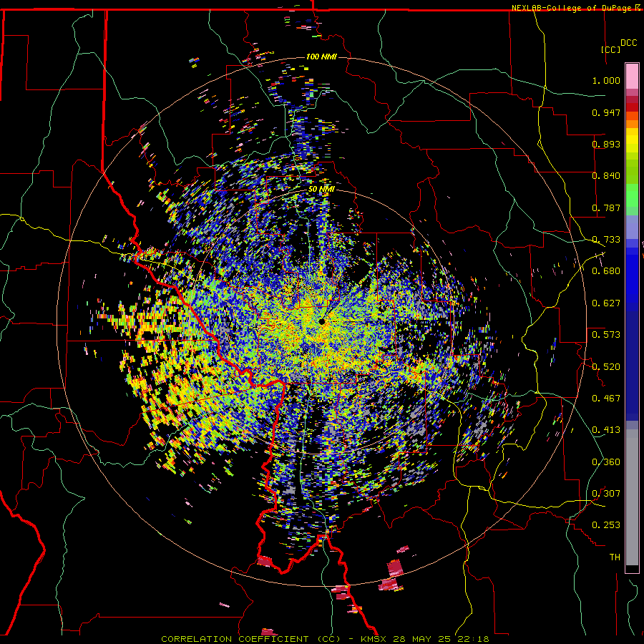Click the 0.893 scale value
The image size is (644, 644).
click(606, 144)
